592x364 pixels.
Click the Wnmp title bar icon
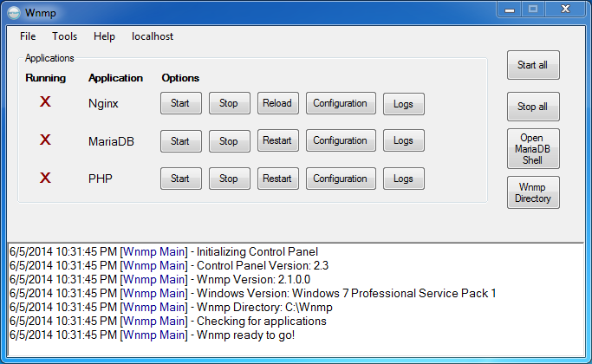point(14,13)
